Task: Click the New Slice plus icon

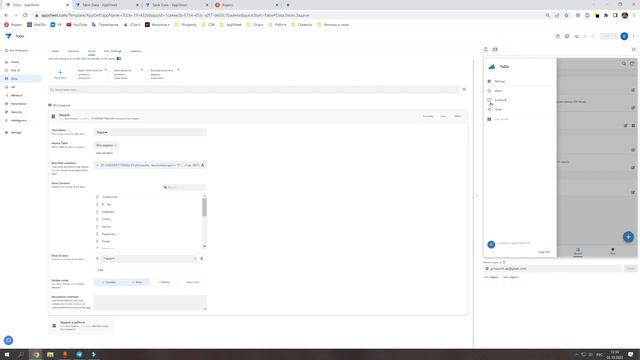Action: (60, 72)
